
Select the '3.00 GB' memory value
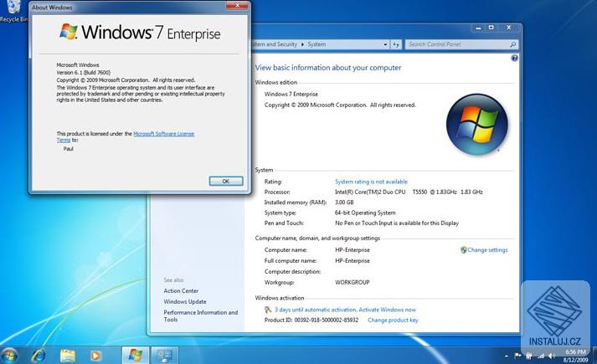tap(344, 203)
